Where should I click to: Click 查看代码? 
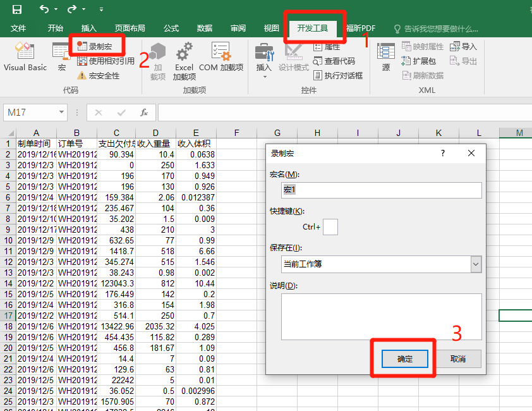[x=334, y=61]
